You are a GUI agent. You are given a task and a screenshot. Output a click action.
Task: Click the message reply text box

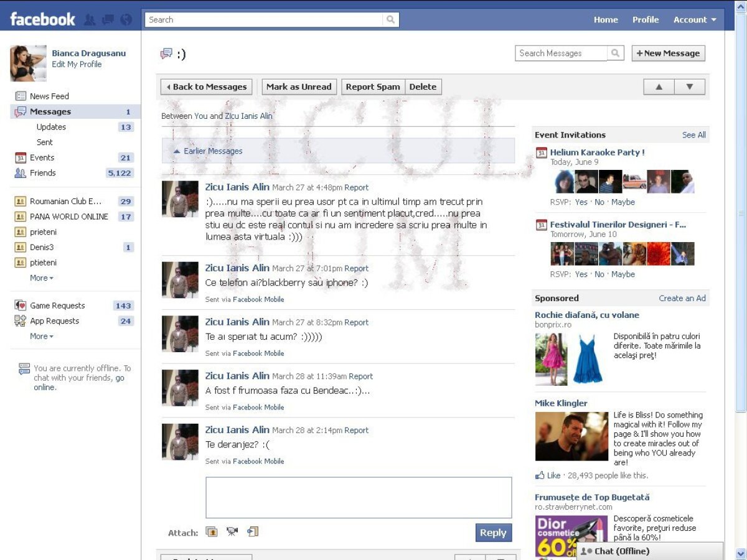(x=359, y=497)
